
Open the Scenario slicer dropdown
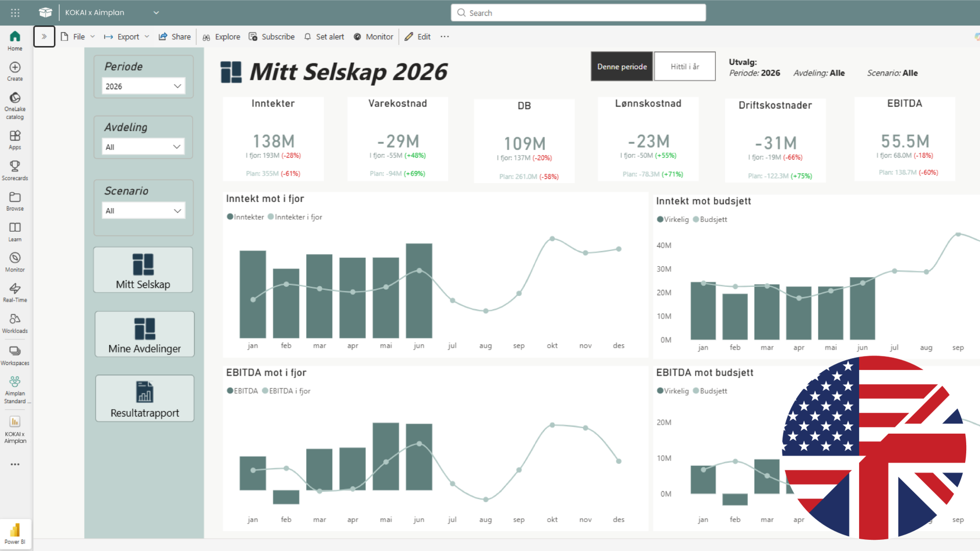coord(143,211)
